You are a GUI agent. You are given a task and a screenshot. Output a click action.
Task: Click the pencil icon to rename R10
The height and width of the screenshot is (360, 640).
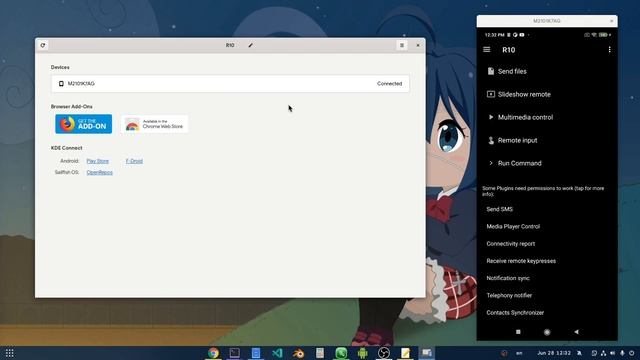[251, 45]
